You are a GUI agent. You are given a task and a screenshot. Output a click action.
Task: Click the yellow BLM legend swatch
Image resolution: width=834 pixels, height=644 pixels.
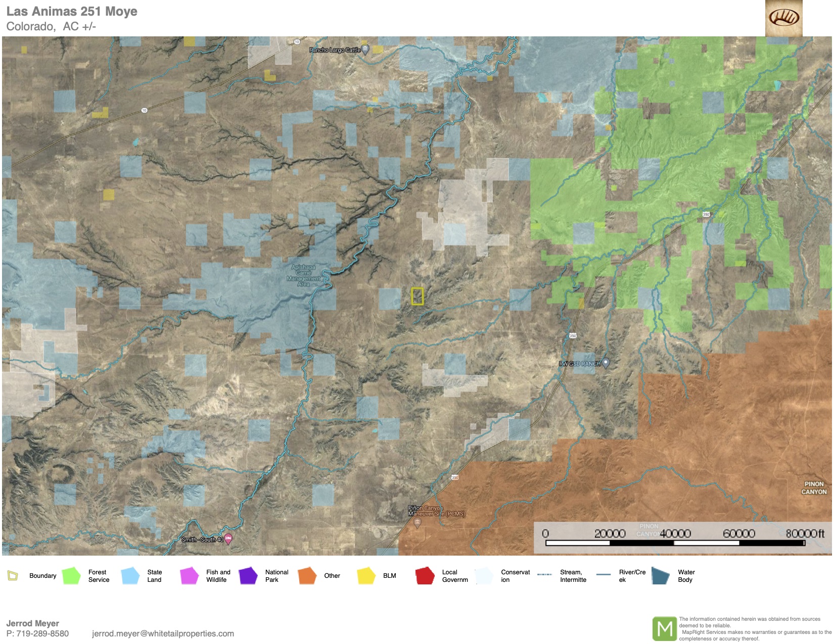[366, 575]
